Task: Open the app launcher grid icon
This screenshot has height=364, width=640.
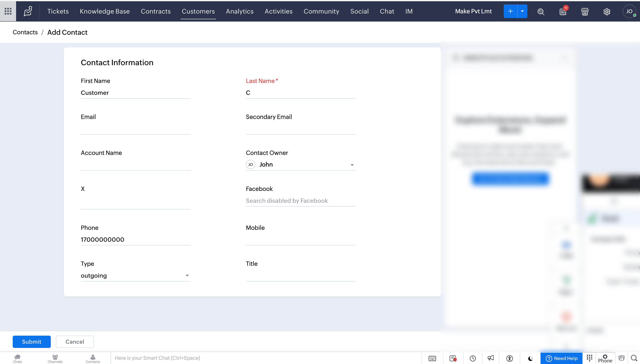Action: point(8,11)
